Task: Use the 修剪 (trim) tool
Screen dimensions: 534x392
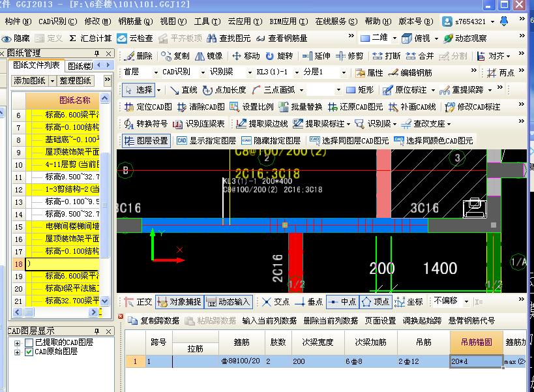Action: coord(349,56)
